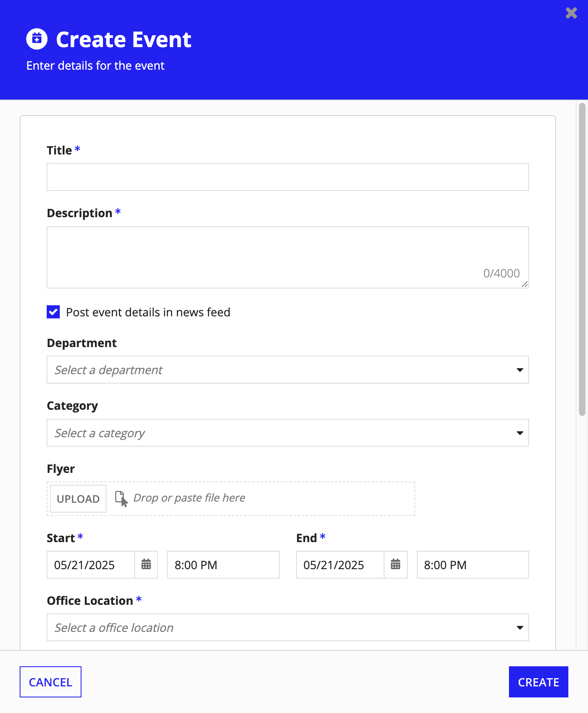Click the Enter details for the event subtitle
The height and width of the screenshot is (713, 588).
click(x=95, y=66)
